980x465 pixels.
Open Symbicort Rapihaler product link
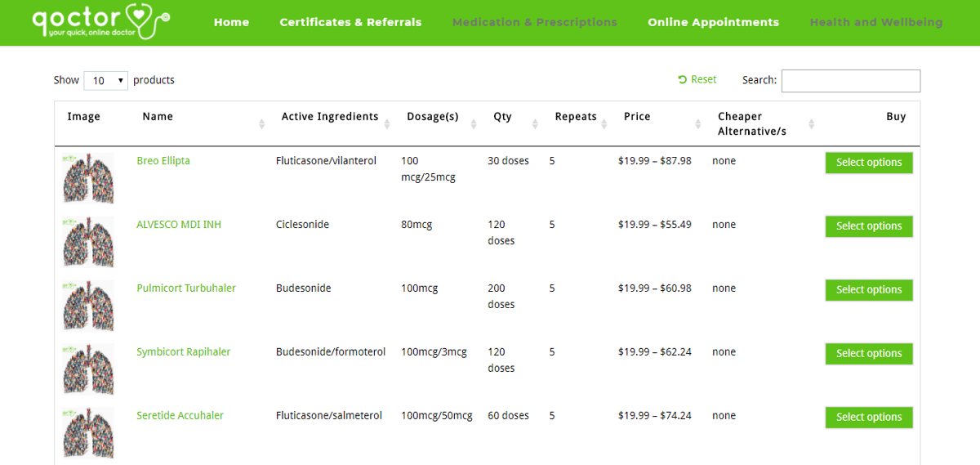click(x=184, y=352)
